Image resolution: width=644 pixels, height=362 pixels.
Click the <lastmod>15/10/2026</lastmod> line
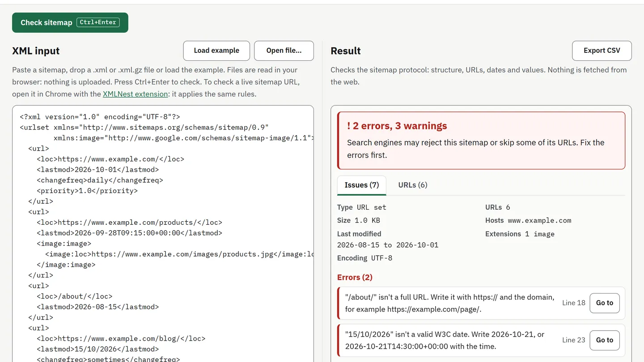pyautogui.click(x=97, y=349)
